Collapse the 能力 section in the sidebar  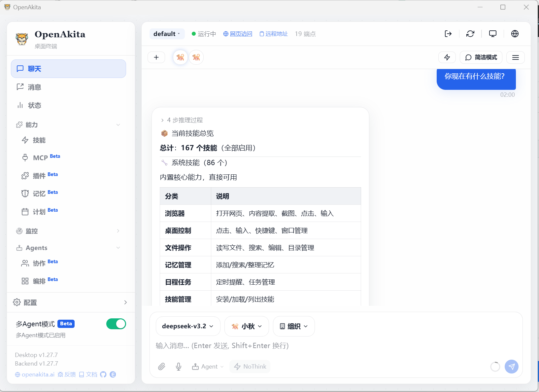69,125
